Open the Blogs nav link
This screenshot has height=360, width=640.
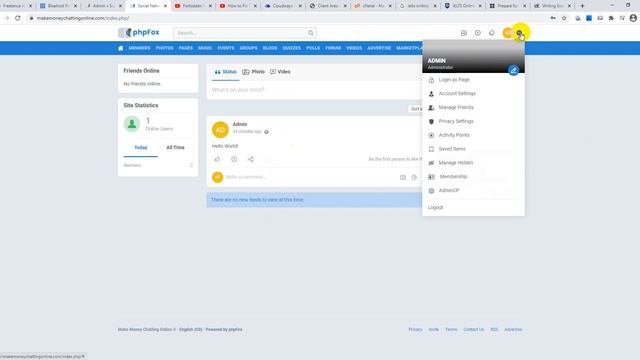[270, 48]
